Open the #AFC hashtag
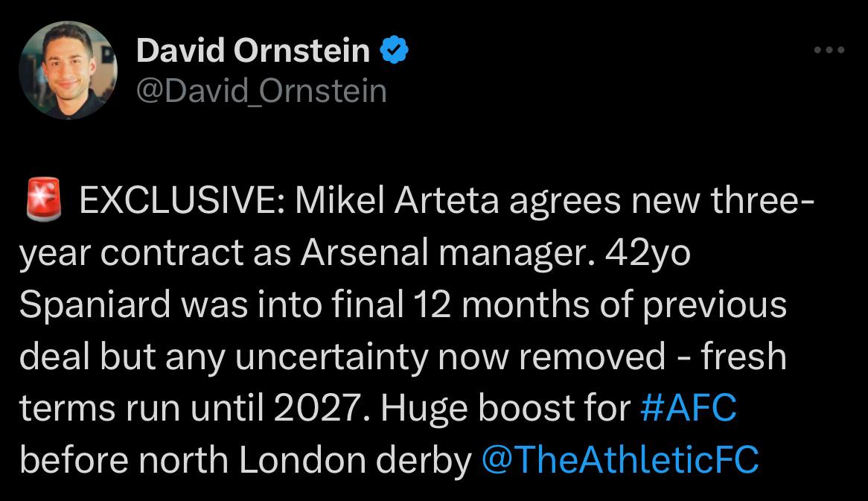The width and height of the screenshot is (868, 501). tap(688, 408)
